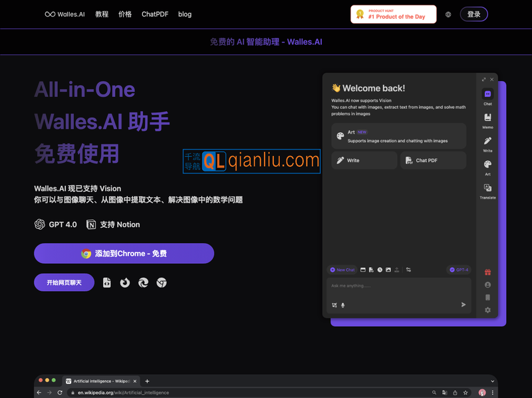Click the 添加到Chrome - 免费 button
Viewport: 532px width, 398px height.
(124, 253)
